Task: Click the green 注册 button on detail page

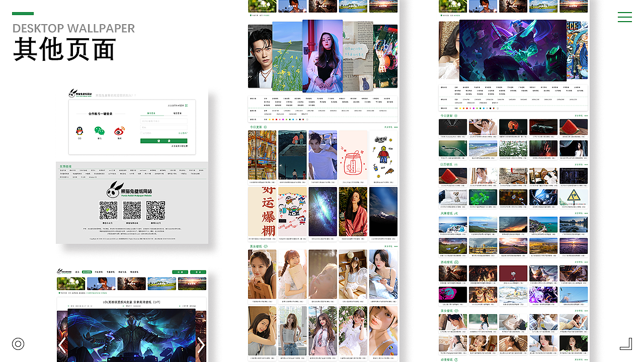Action: tap(180, 272)
